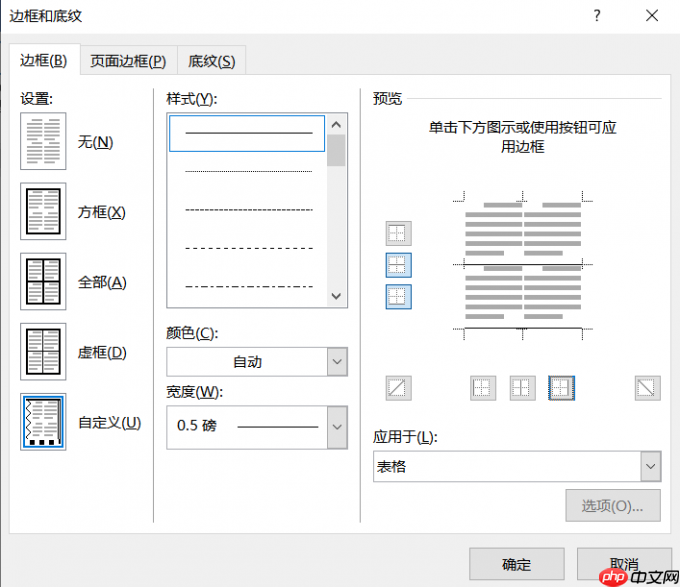The width and height of the screenshot is (680, 587).
Task: Choose the short dashed line style
Action: [248, 210]
